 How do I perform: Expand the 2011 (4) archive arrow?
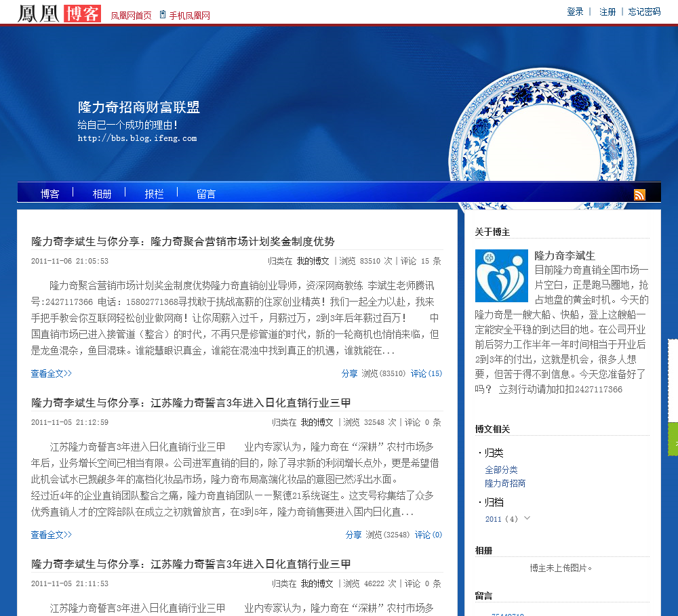point(527,518)
